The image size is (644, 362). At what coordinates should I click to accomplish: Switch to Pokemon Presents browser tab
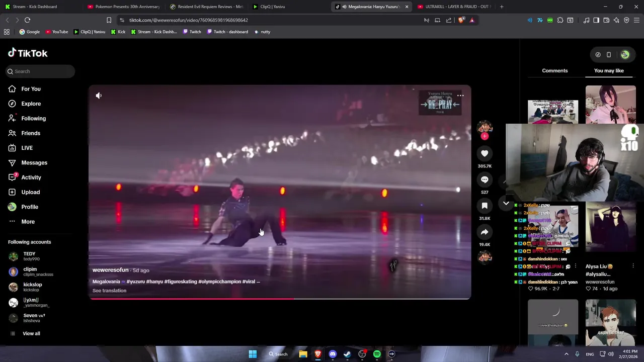(x=124, y=7)
